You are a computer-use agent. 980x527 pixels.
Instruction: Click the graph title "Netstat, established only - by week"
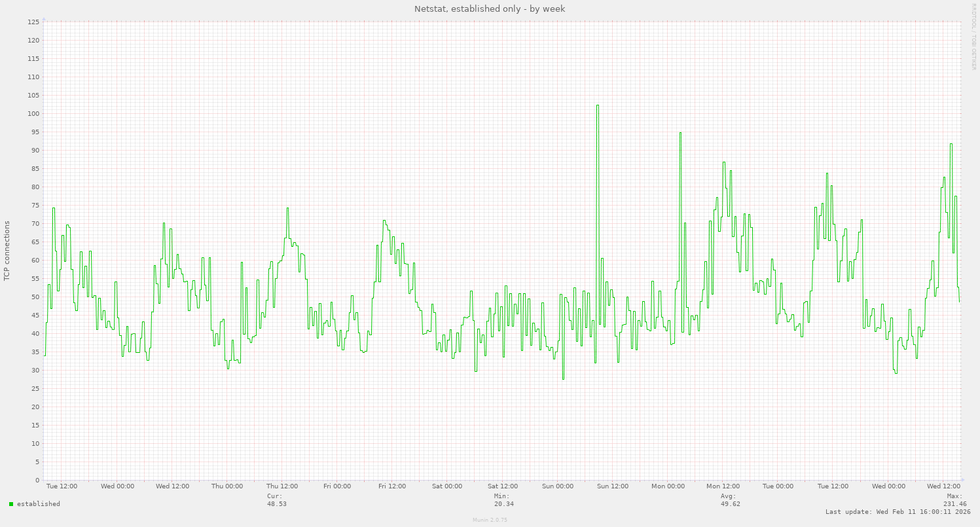(x=490, y=9)
